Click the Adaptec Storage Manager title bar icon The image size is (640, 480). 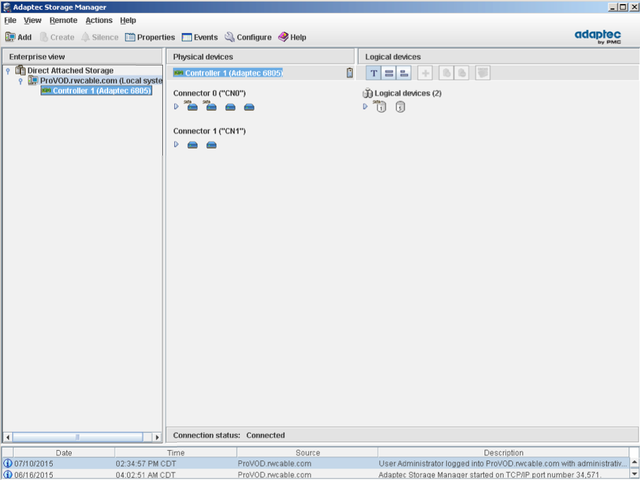7,7
